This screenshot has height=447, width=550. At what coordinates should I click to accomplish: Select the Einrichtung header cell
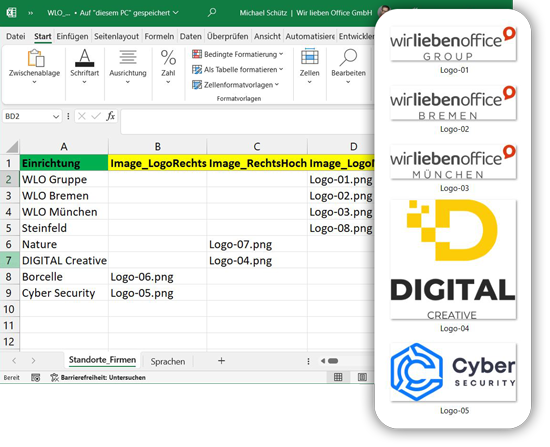(64, 163)
